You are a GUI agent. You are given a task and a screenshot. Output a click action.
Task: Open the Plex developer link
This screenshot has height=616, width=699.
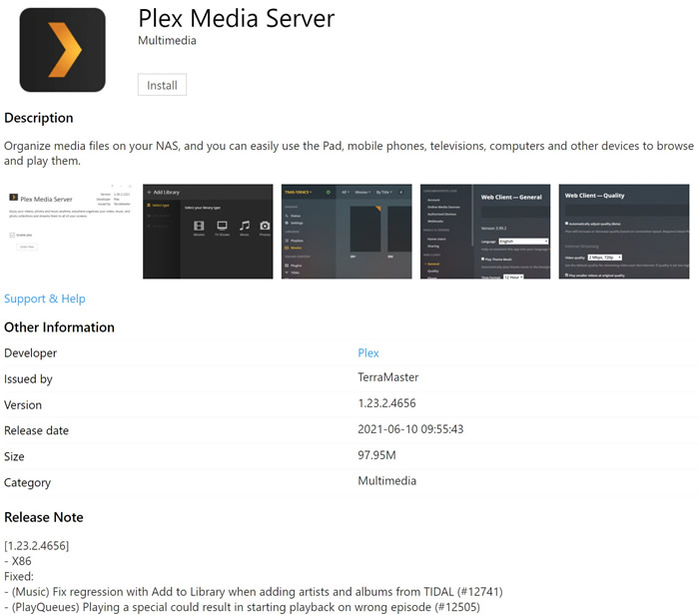coord(368,352)
